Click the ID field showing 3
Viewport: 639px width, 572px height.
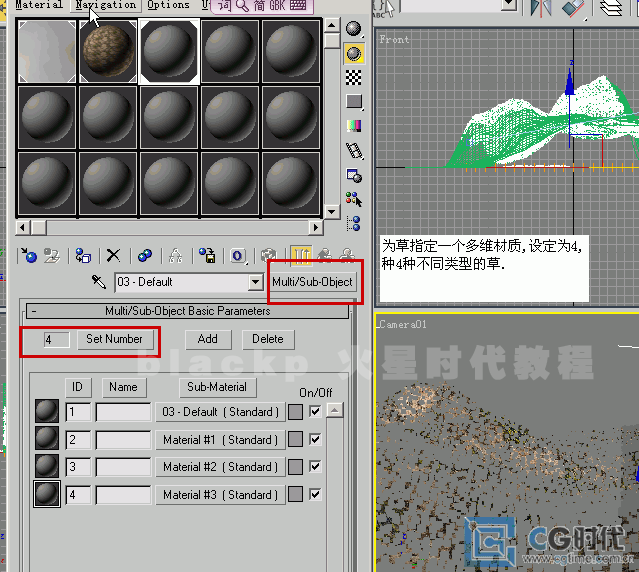(78, 467)
